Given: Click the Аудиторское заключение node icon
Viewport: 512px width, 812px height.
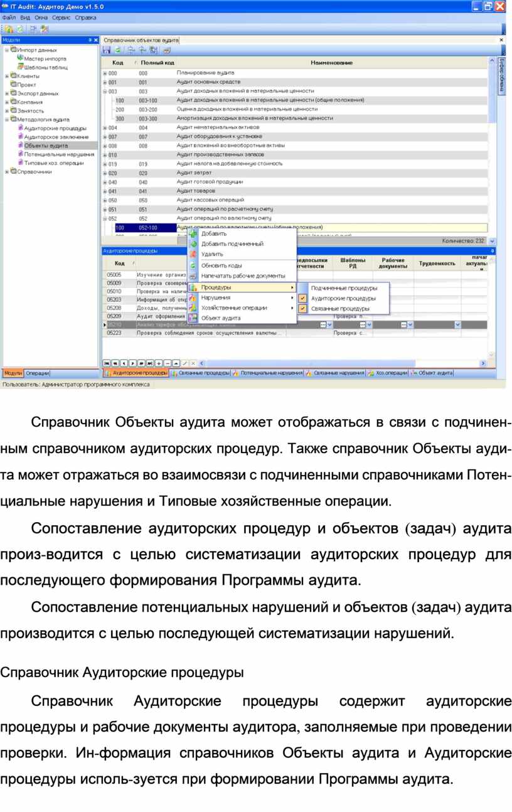Looking at the screenshot, I should [x=21, y=137].
